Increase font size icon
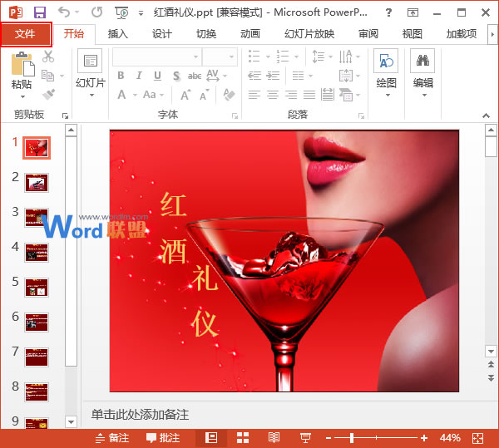 [x=185, y=95]
